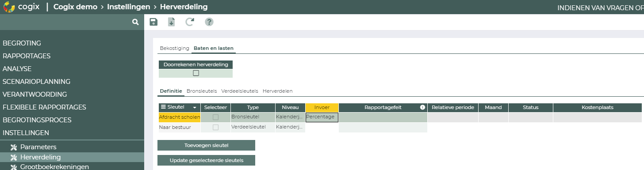Click the search magnifier icon in sidebar
The height and width of the screenshot is (170, 644).
(x=135, y=22)
